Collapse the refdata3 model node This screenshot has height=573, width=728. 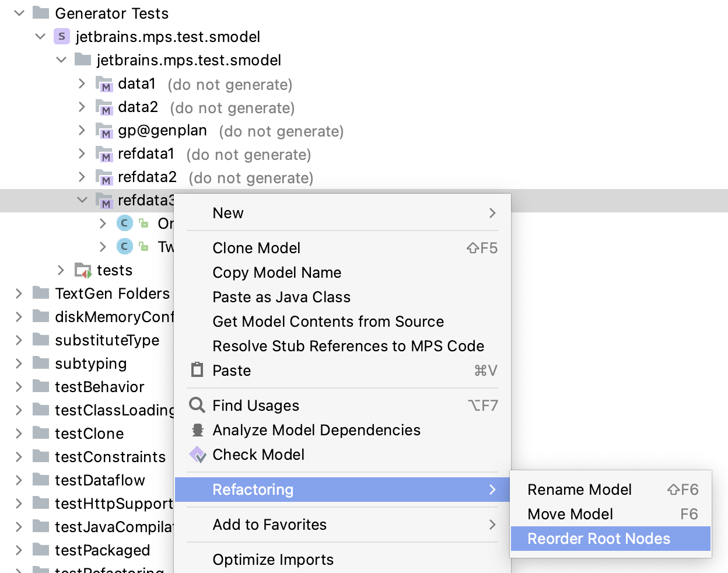(x=82, y=200)
